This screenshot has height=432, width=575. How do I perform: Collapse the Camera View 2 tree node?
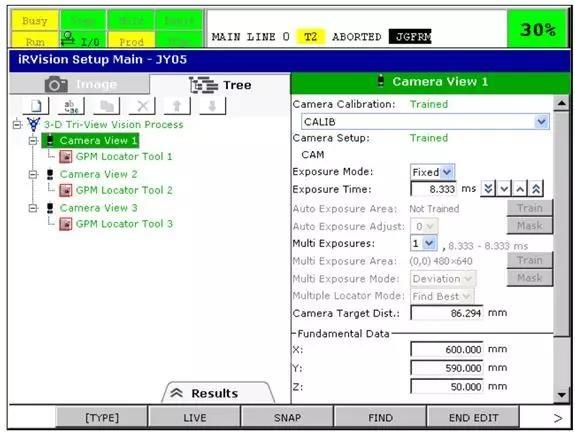33,174
